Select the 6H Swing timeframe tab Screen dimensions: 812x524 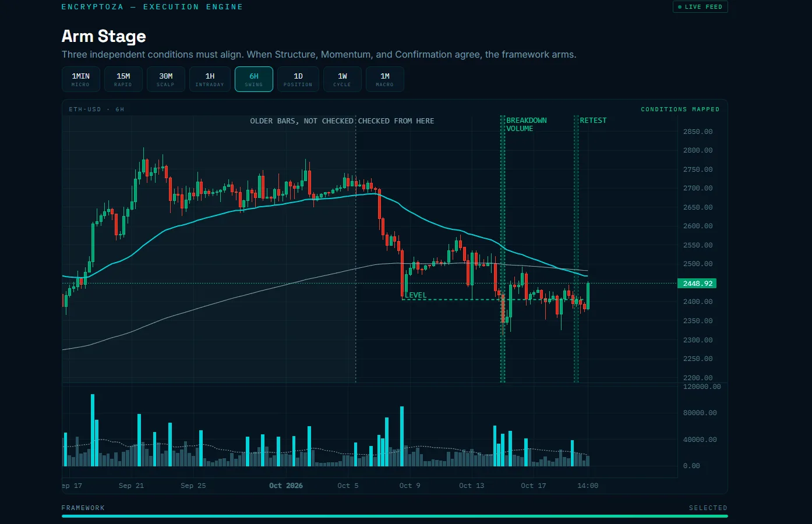tap(254, 79)
